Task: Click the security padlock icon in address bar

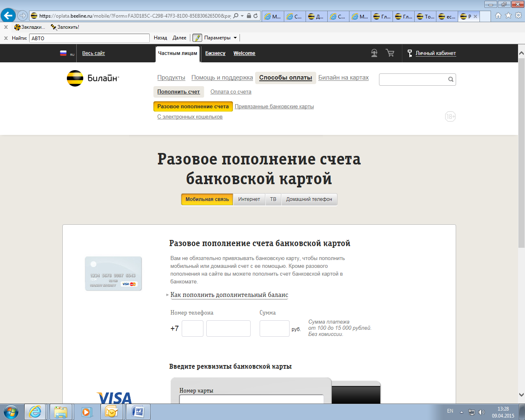Action: 249,16
